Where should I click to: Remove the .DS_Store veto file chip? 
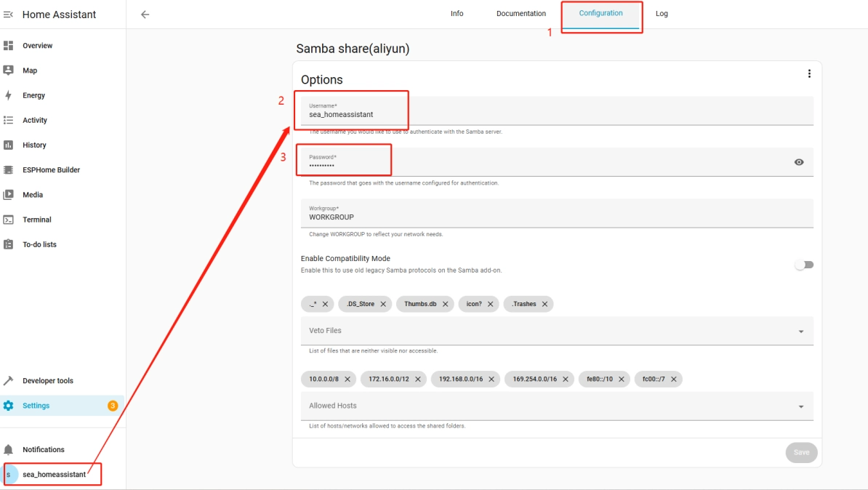[x=383, y=304]
